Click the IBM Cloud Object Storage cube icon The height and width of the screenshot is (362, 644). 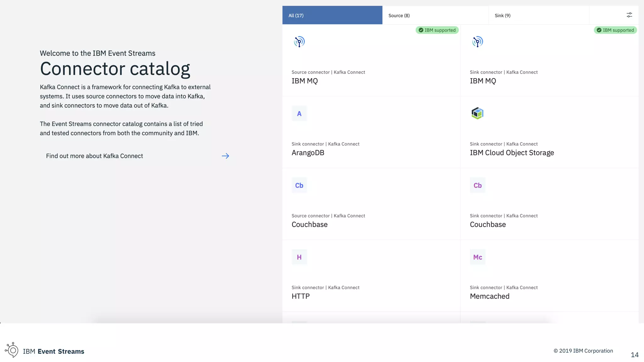click(x=477, y=113)
